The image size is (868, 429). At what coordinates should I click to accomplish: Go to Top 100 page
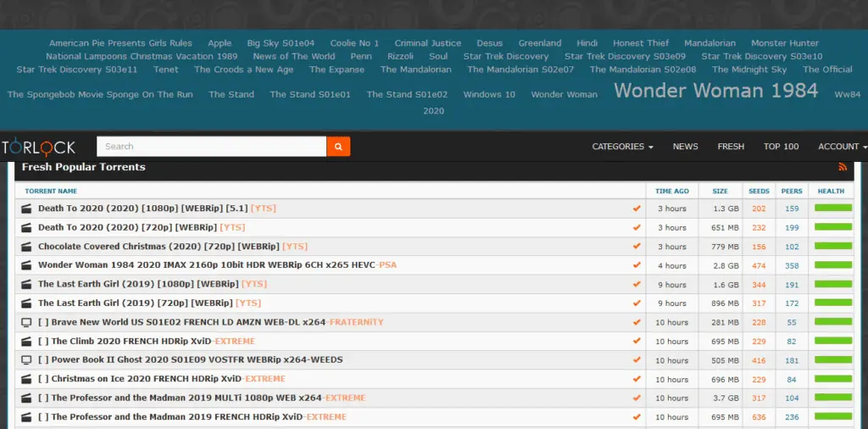781,147
